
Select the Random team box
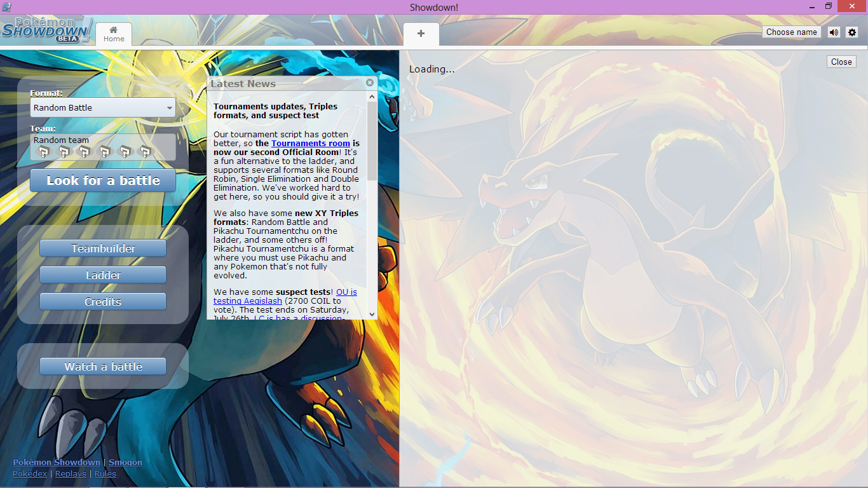click(103, 147)
